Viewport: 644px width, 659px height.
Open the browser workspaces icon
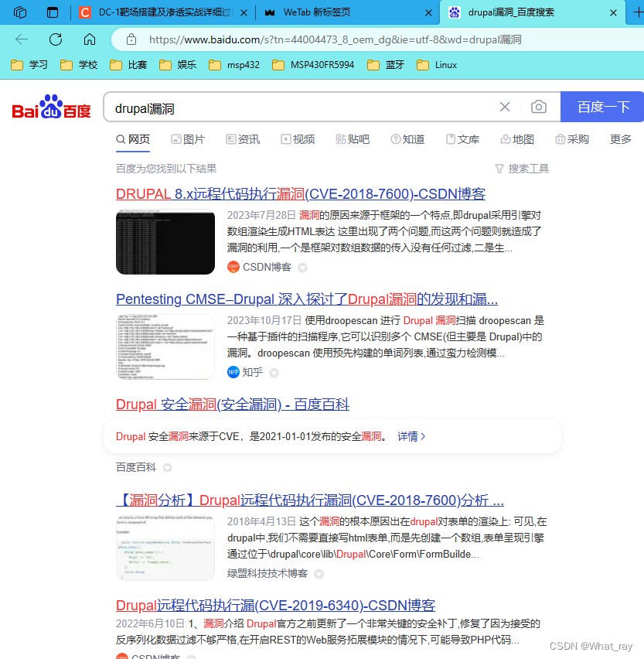(x=20, y=12)
